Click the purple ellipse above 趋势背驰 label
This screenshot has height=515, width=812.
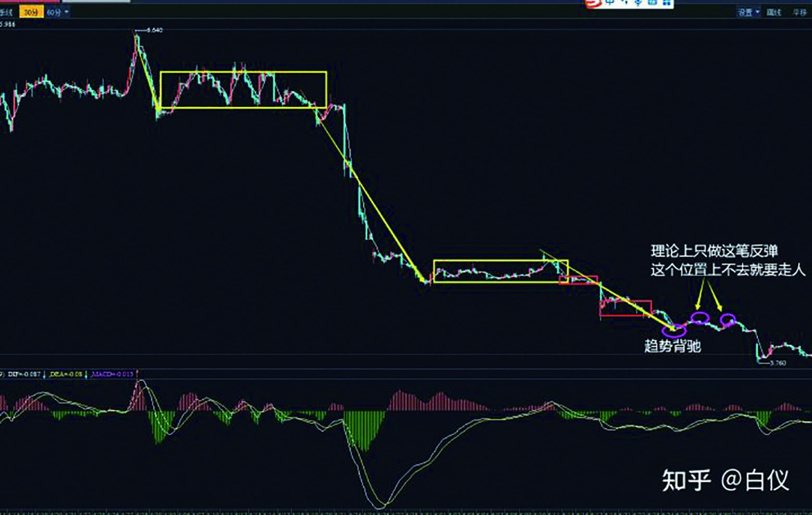673,329
